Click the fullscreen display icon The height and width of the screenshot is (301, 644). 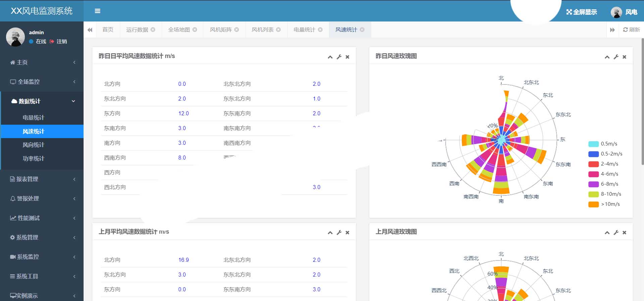569,12
